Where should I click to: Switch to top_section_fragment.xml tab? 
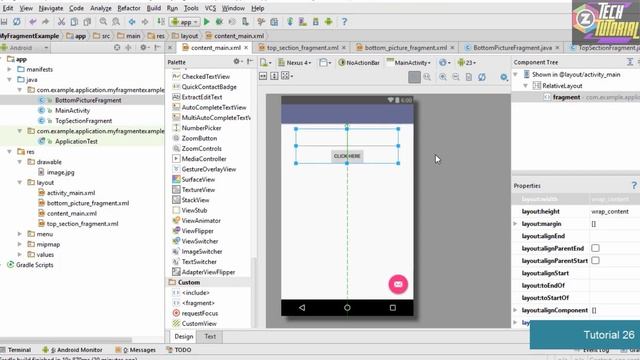302,48
